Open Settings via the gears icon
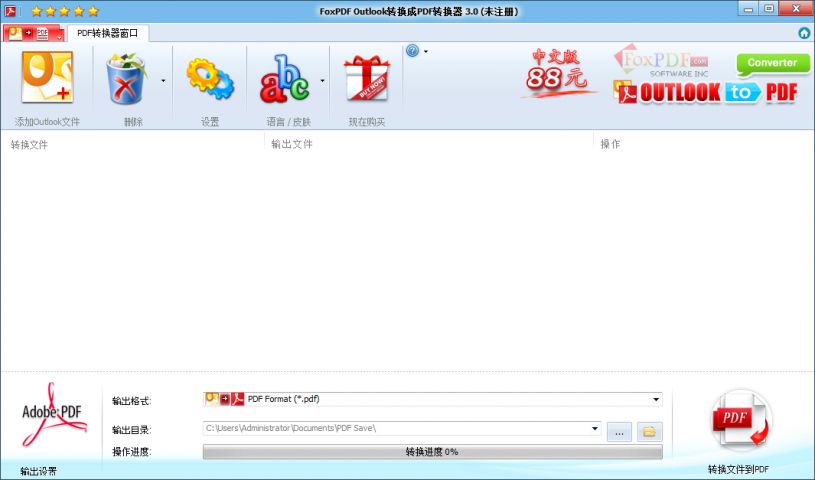 (210, 78)
